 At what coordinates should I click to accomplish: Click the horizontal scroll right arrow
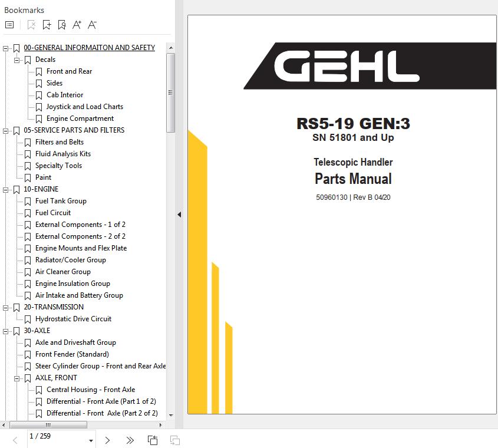pos(160,425)
